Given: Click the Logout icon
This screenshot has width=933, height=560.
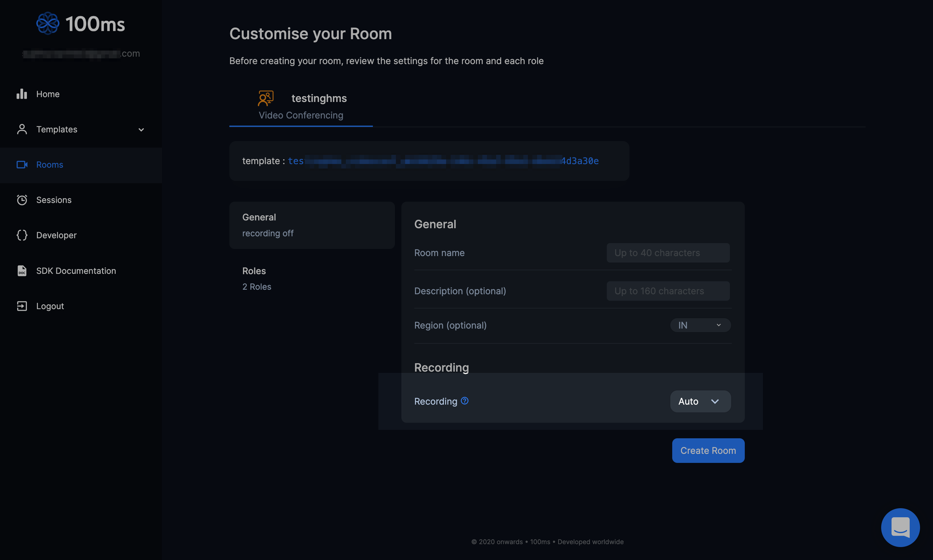Looking at the screenshot, I should pyautogui.click(x=21, y=306).
